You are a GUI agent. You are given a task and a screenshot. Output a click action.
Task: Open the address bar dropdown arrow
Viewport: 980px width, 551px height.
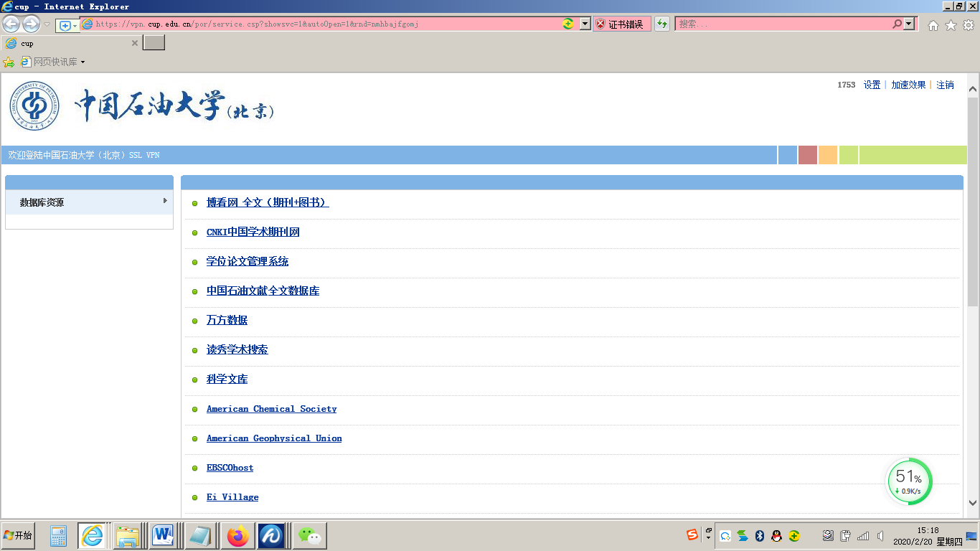coord(585,24)
